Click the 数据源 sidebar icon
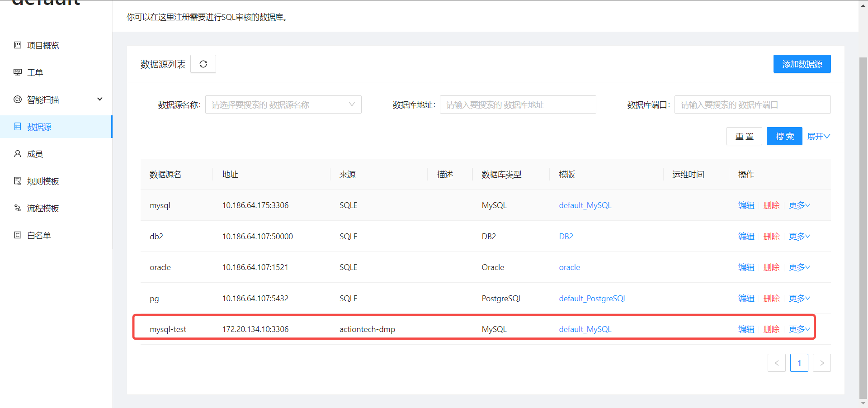Image resolution: width=868 pixels, height=408 pixels. 18,126
